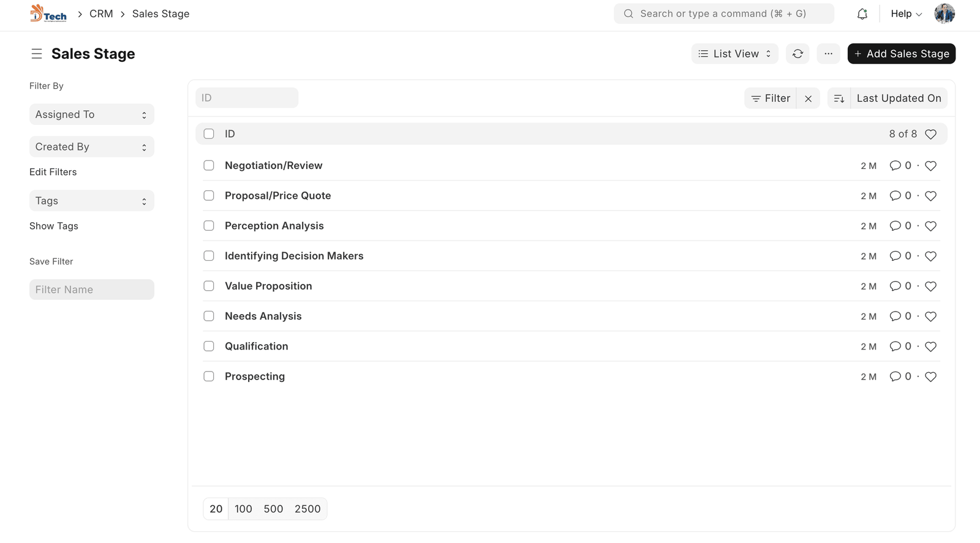
Task: Click comment icon on Qualification row
Action: point(895,346)
